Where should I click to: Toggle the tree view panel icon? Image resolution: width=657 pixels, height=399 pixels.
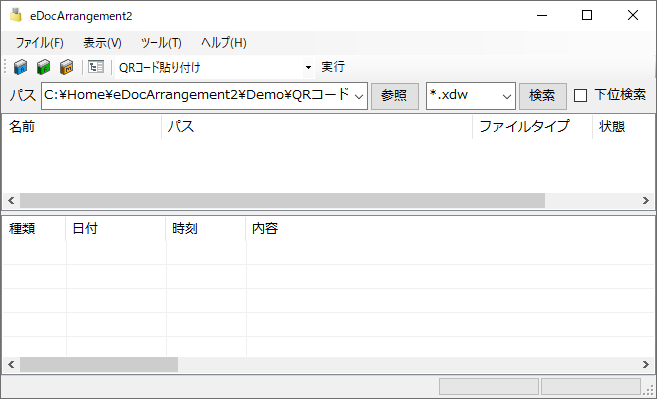96,67
